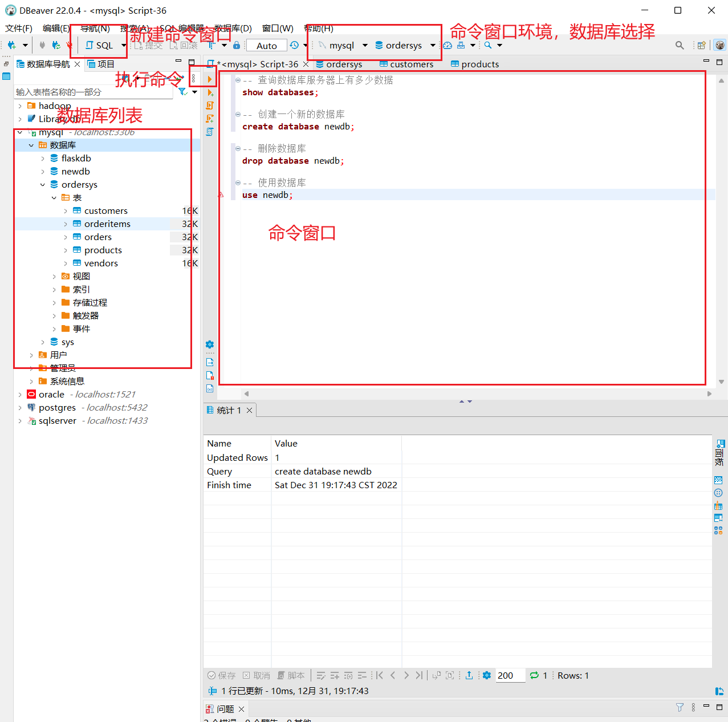Viewport: 728px width, 722px height.
Task: Switch to the customers editor tab
Action: [x=406, y=64]
